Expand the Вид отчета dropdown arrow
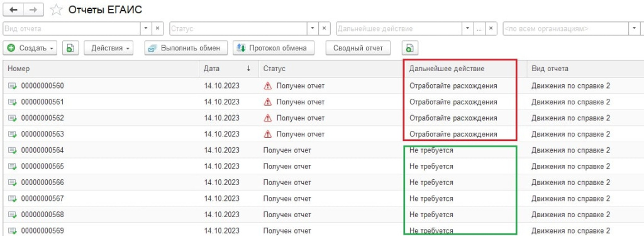The height and width of the screenshot is (236, 644). pos(147,29)
